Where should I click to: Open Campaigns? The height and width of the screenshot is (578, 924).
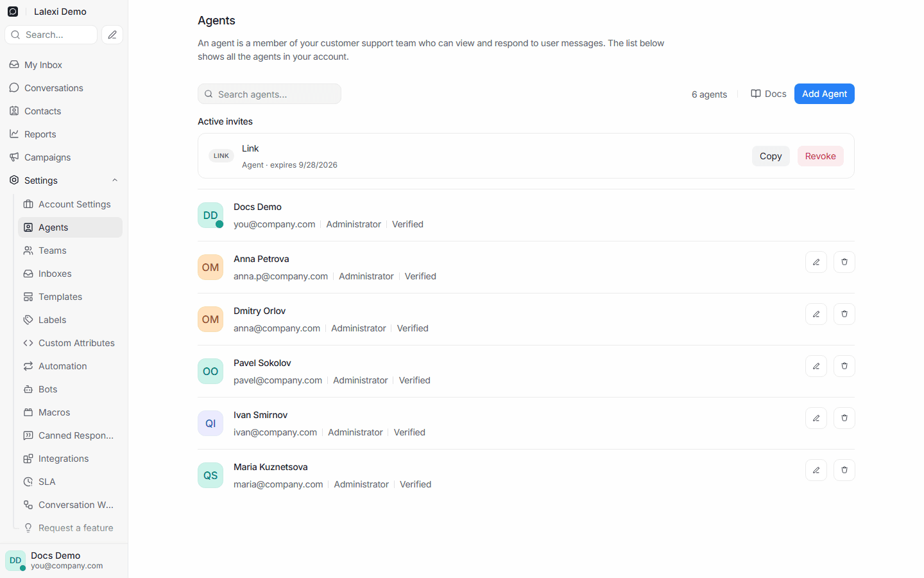pos(64,157)
